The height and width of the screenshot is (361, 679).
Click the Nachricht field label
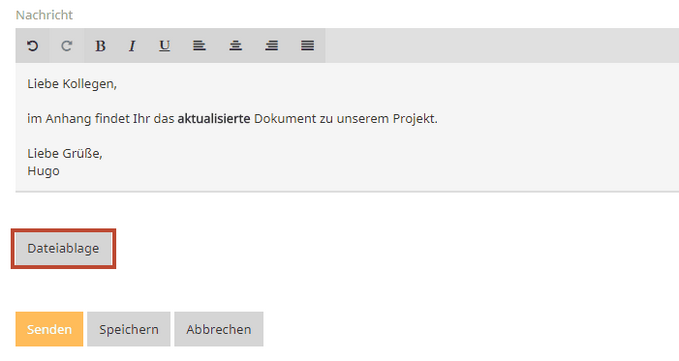44,15
